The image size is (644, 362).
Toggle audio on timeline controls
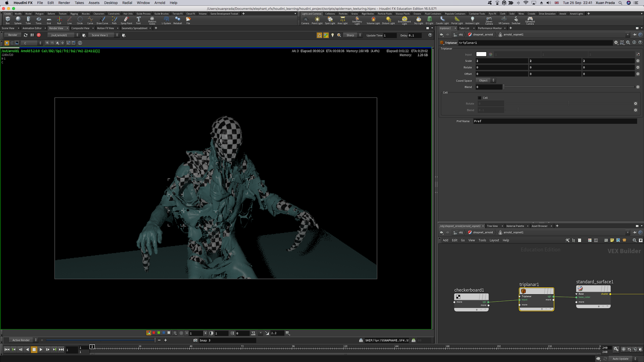coord(635,349)
